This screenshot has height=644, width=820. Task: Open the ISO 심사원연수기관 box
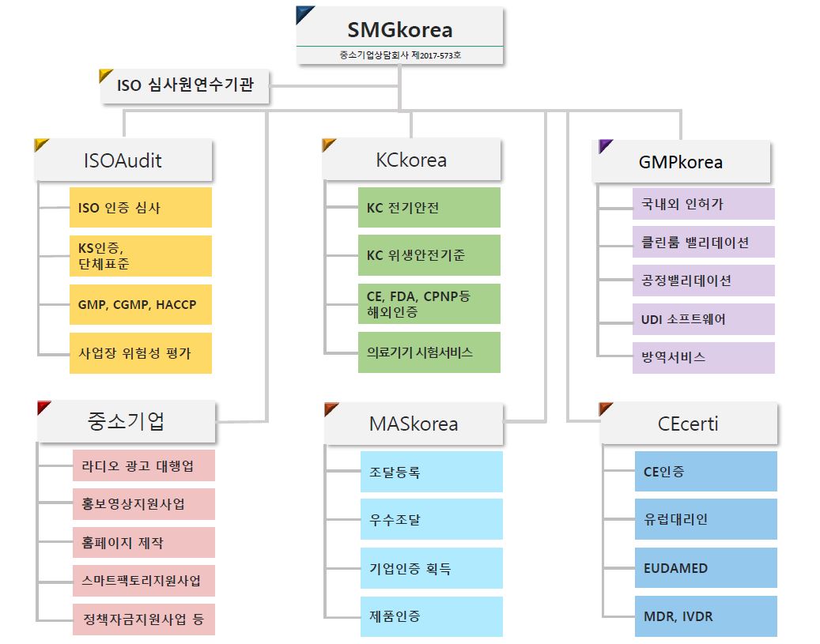pos(185,86)
